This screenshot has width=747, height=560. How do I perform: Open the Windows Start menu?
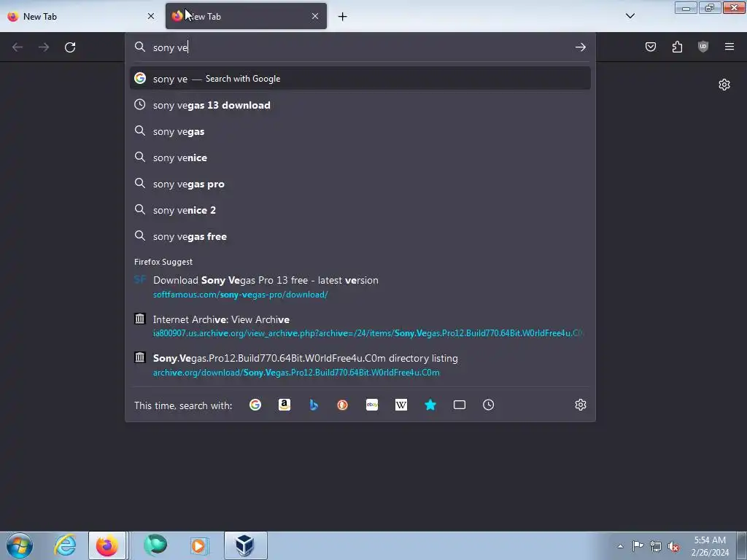20,545
